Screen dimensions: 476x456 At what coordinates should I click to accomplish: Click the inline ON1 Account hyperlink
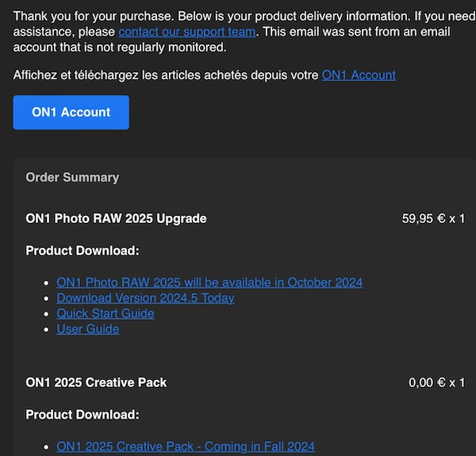coord(359,75)
